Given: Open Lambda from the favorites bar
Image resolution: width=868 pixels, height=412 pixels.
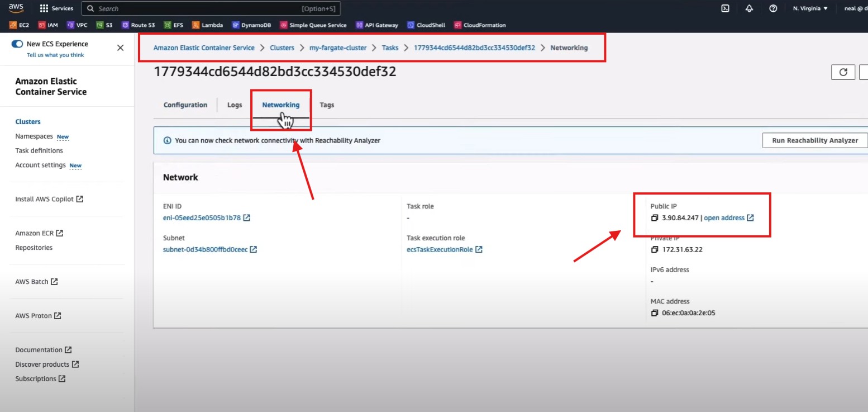Looking at the screenshot, I should 207,25.
